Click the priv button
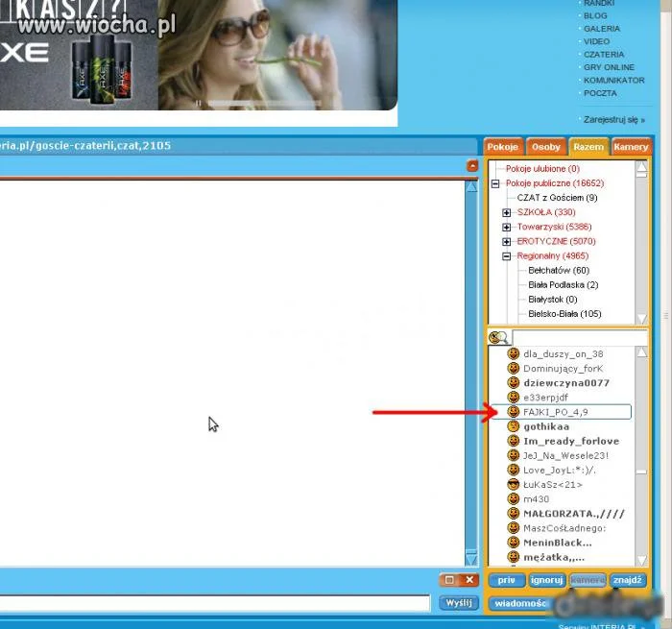The height and width of the screenshot is (629, 672). (507, 580)
